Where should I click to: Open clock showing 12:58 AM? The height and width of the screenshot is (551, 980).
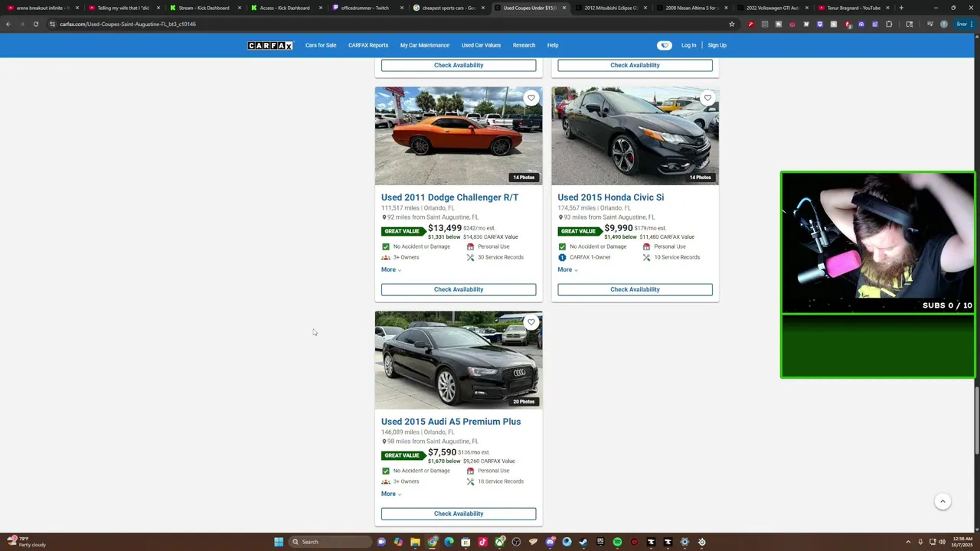(x=963, y=542)
